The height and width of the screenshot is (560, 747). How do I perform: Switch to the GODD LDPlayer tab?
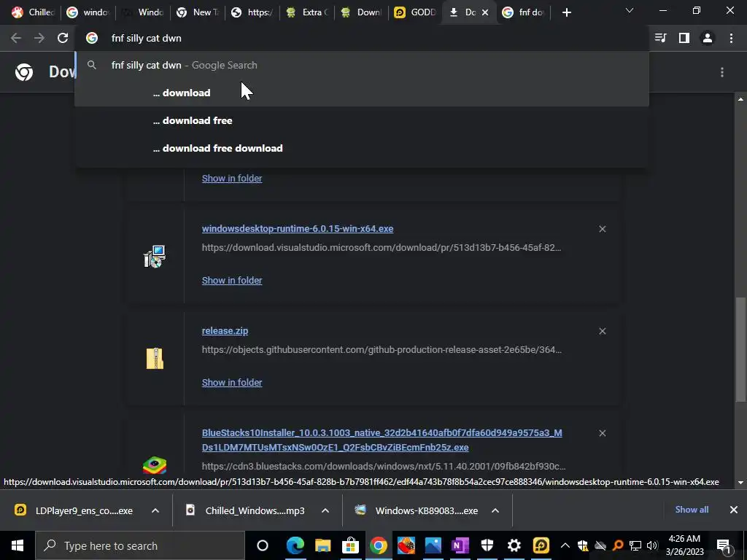tap(416, 12)
